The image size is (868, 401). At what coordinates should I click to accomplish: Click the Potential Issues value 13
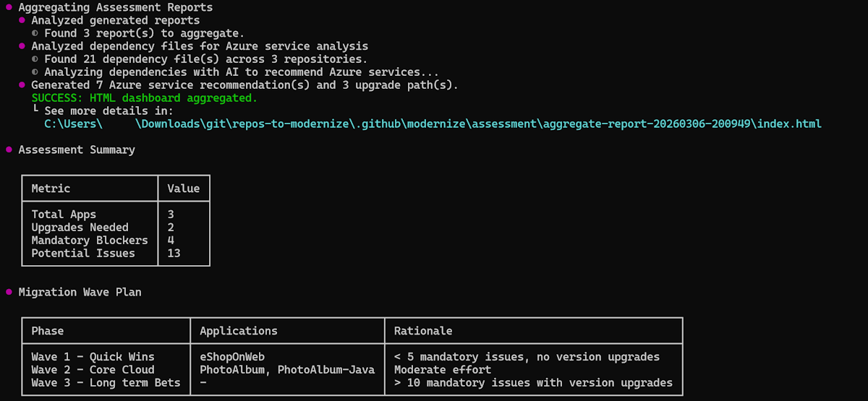coord(174,254)
